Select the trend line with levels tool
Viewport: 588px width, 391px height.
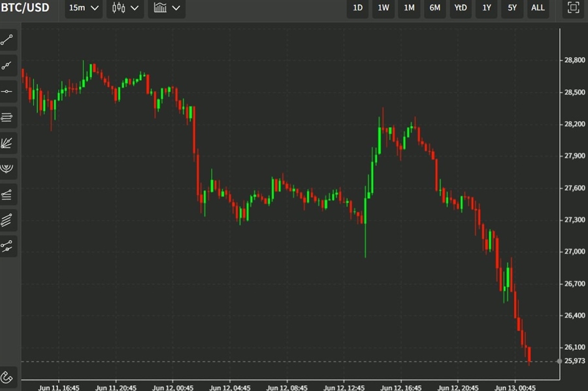8,194
